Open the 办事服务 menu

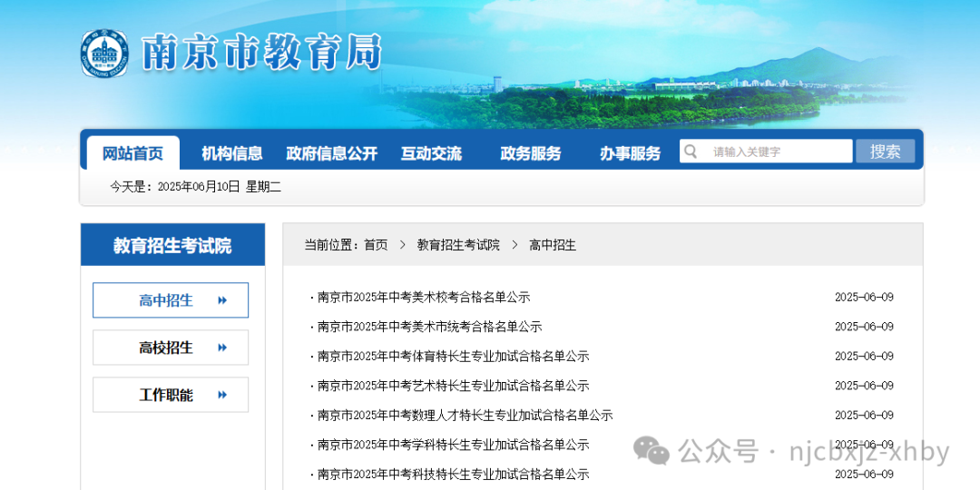point(630,153)
